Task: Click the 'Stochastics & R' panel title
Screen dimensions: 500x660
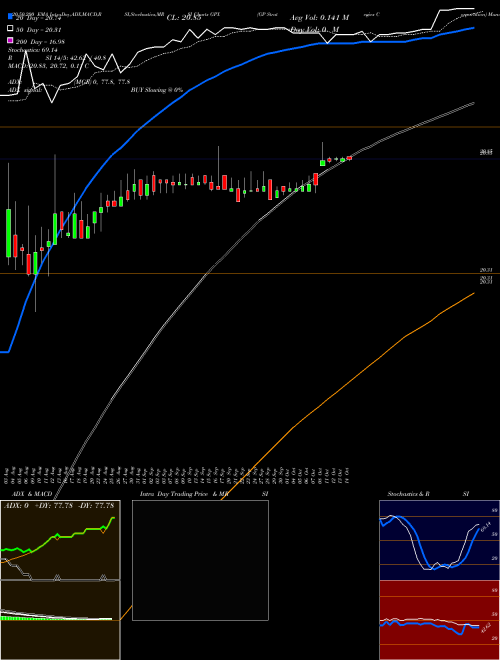Action: [x=408, y=494]
